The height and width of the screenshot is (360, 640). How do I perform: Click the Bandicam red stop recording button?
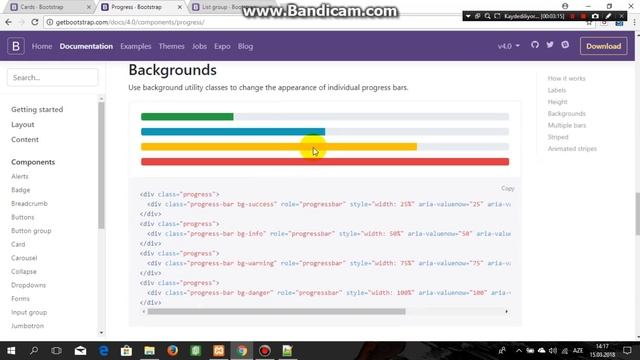pyautogui.click(x=583, y=16)
